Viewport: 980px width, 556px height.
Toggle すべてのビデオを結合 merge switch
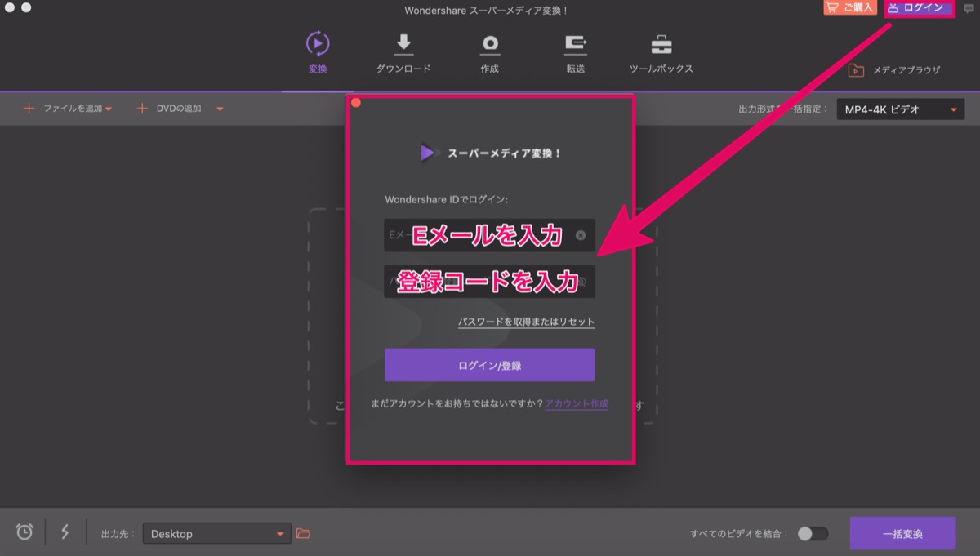[813, 533]
